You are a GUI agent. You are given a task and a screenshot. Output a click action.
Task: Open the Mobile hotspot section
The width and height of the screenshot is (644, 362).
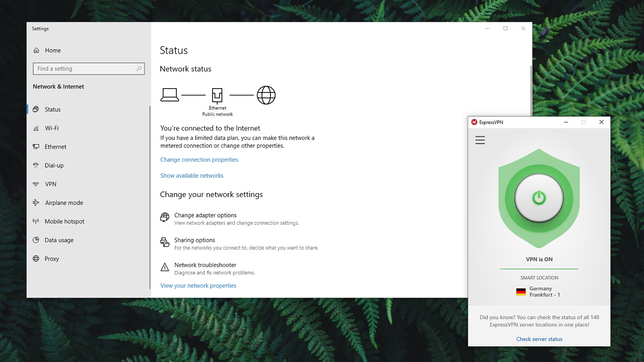64,222
